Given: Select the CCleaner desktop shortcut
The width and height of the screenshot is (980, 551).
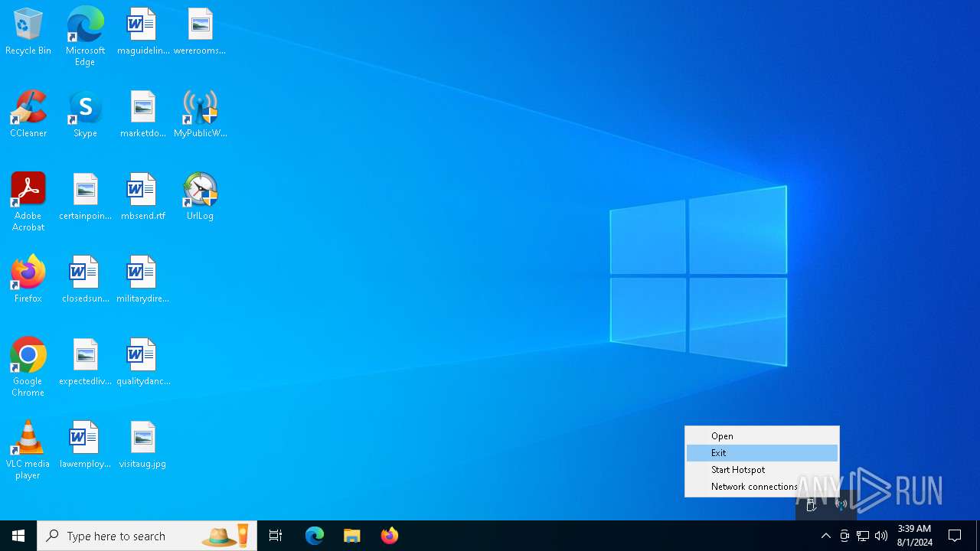Looking at the screenshot, I should tap(28, 115).
